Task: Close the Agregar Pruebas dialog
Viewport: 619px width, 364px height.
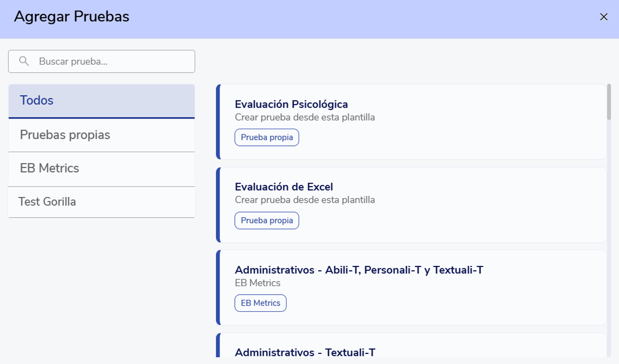Action: (604, 17)
